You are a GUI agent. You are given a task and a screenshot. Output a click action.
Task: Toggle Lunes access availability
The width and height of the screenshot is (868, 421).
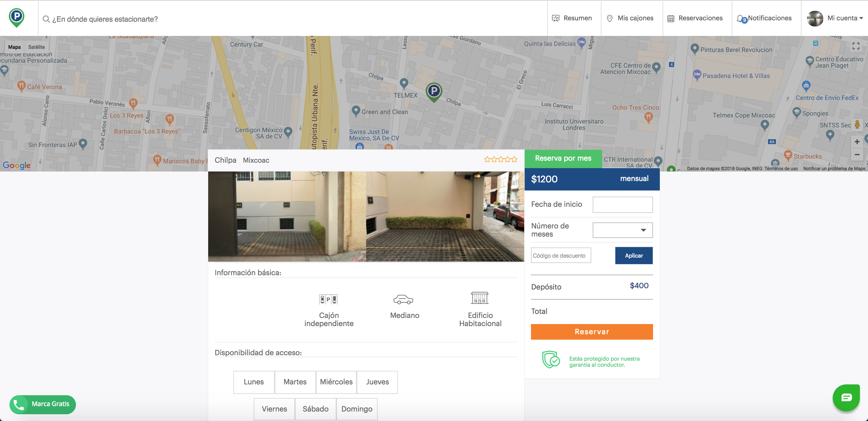coord(254,382)
